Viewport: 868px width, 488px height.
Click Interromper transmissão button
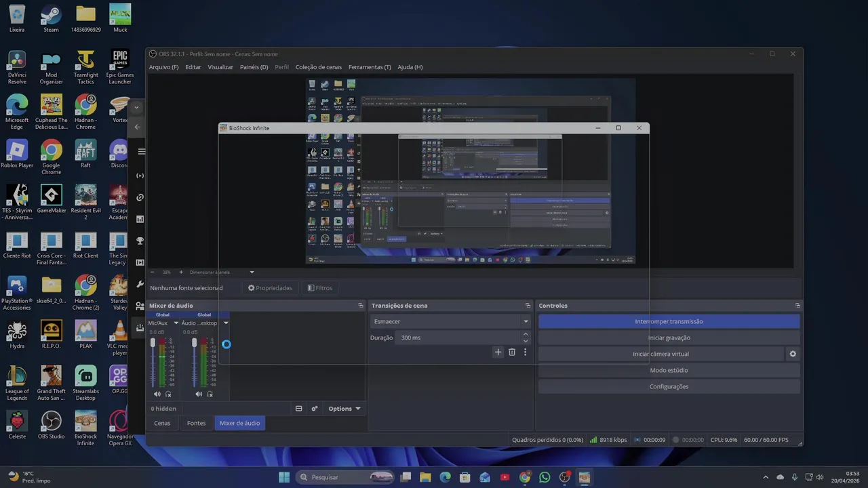(x=669, y=321)
